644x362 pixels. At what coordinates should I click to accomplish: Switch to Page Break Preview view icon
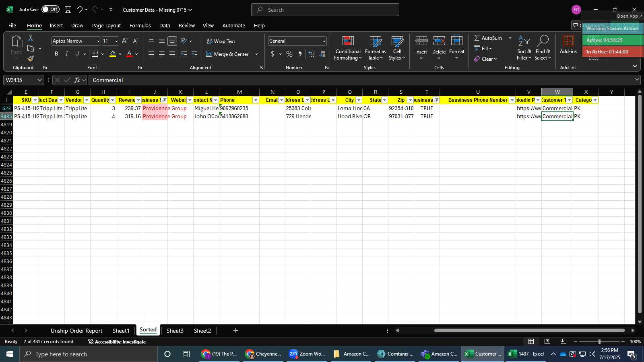tap(563, 341)
